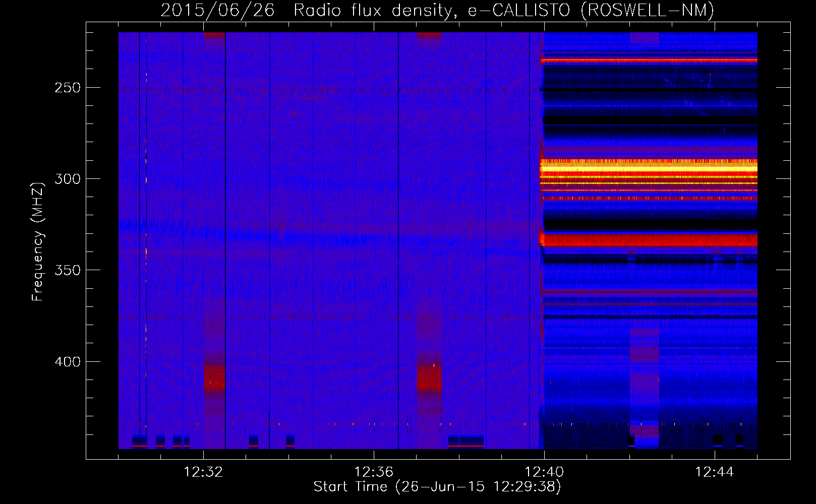This screenshot has width=816, height=504.
Task: Click the '350' frequency axis label
Action: pos(68,270)
